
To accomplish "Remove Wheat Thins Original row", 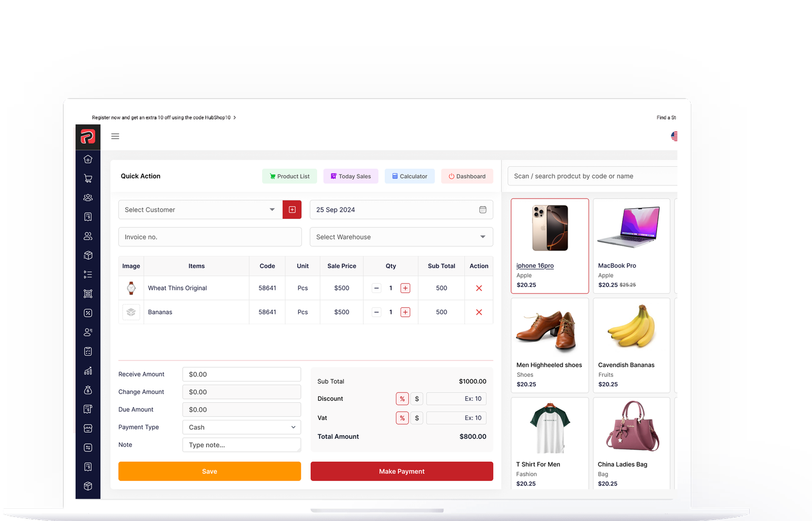I will click(x=479, y=288).
